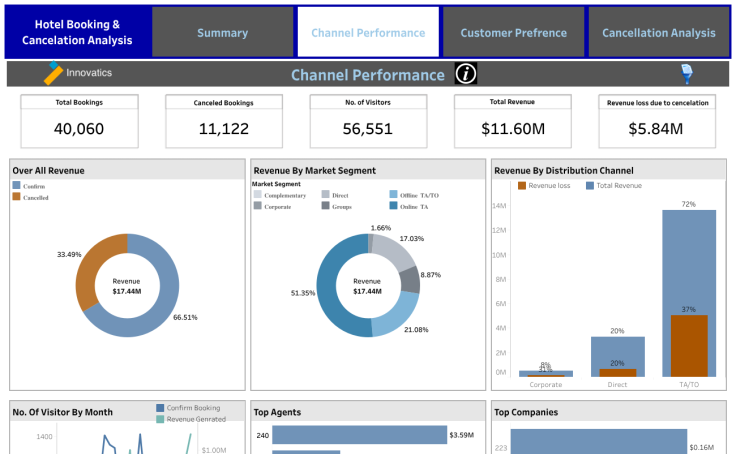Click the top agent 240 bar
This screenshot has width=736, height=454.
point(359,435)
